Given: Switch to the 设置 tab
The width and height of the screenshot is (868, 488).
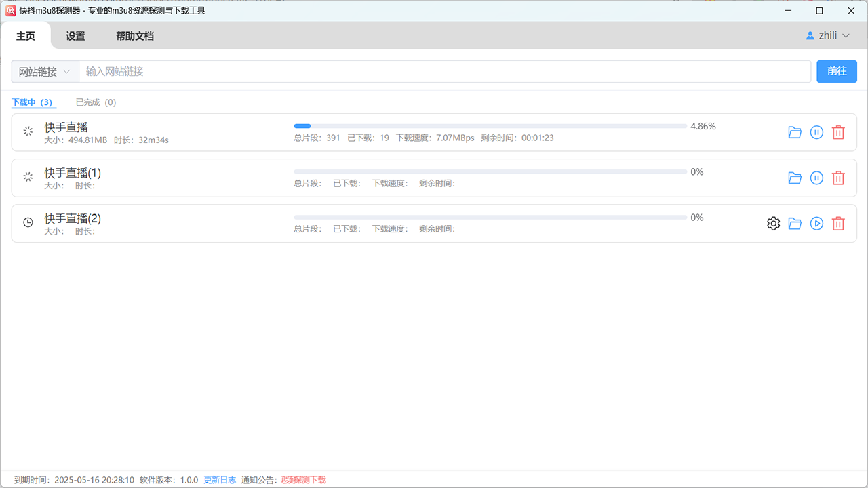Looking at the screenshot, I should (75, 36).
